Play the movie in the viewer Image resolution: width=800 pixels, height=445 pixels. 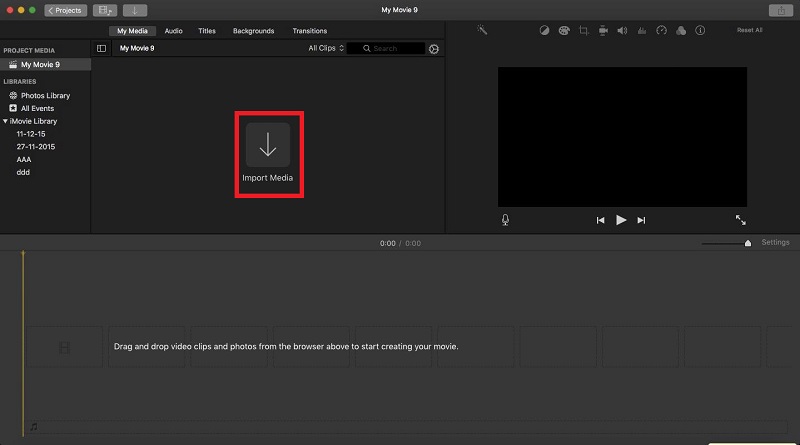(621, 220)
